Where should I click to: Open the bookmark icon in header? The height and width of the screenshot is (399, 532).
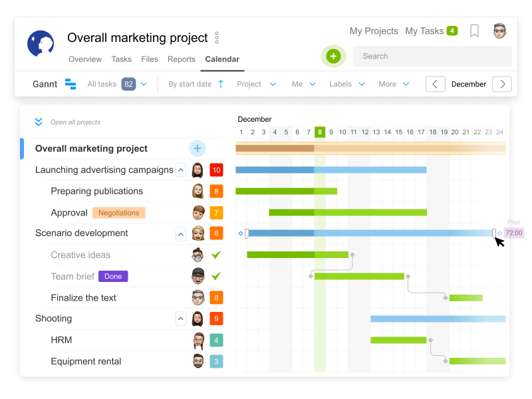point(474,31)
